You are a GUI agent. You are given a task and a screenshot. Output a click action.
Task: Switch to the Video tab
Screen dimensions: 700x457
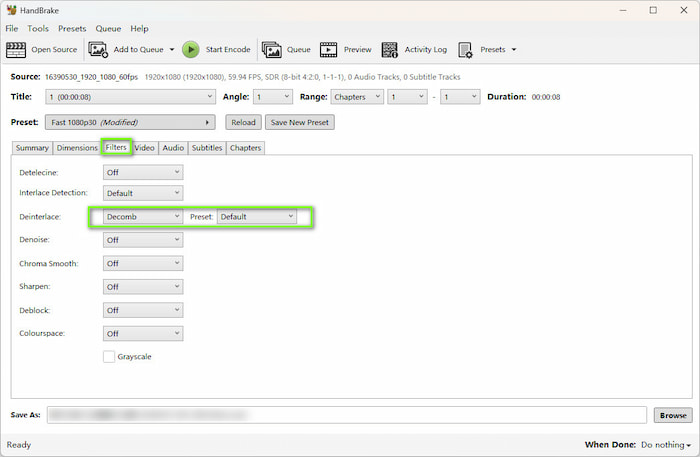(145, 148)
